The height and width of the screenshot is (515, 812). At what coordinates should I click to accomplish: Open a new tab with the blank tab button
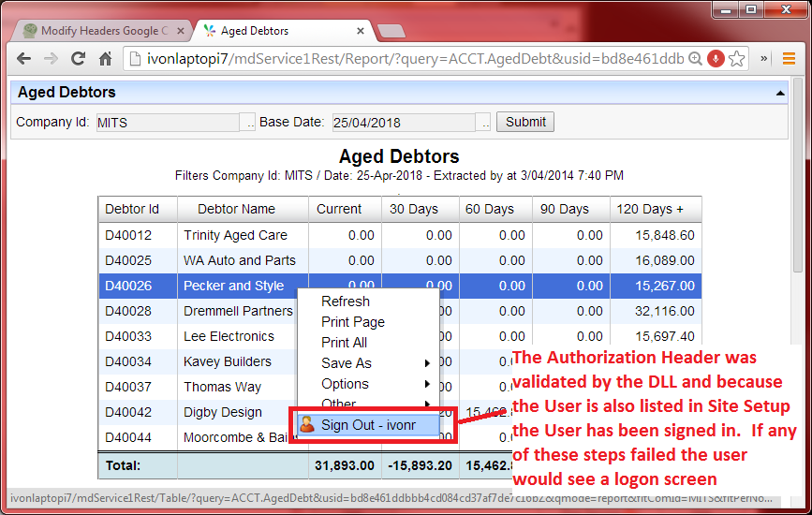tap(391, 31)
